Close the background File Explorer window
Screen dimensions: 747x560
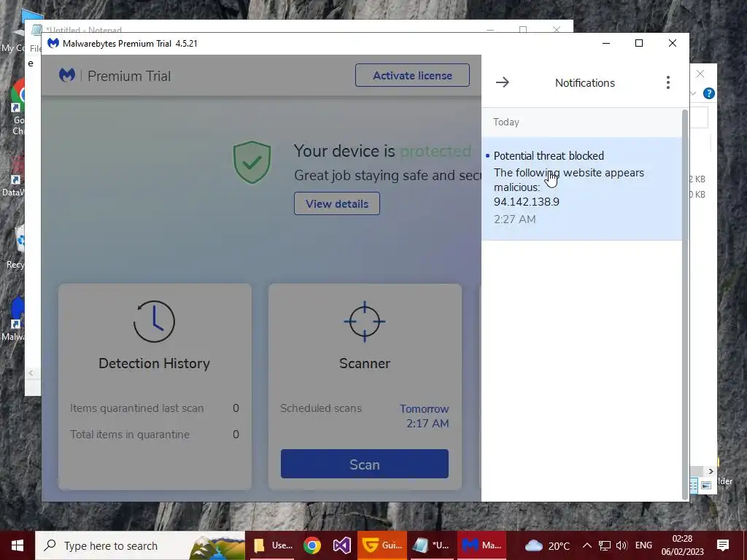click(x=700, y=74)
